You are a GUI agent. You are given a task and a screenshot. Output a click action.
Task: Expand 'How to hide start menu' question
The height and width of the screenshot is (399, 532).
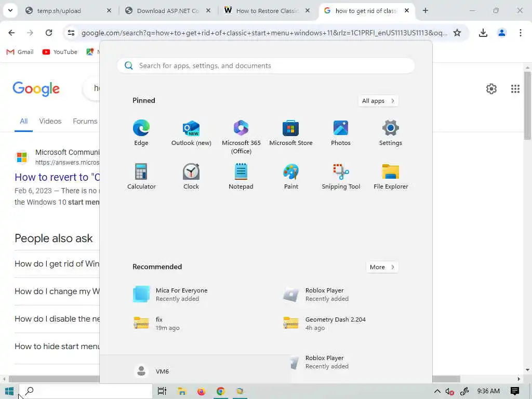click(57, 347)
